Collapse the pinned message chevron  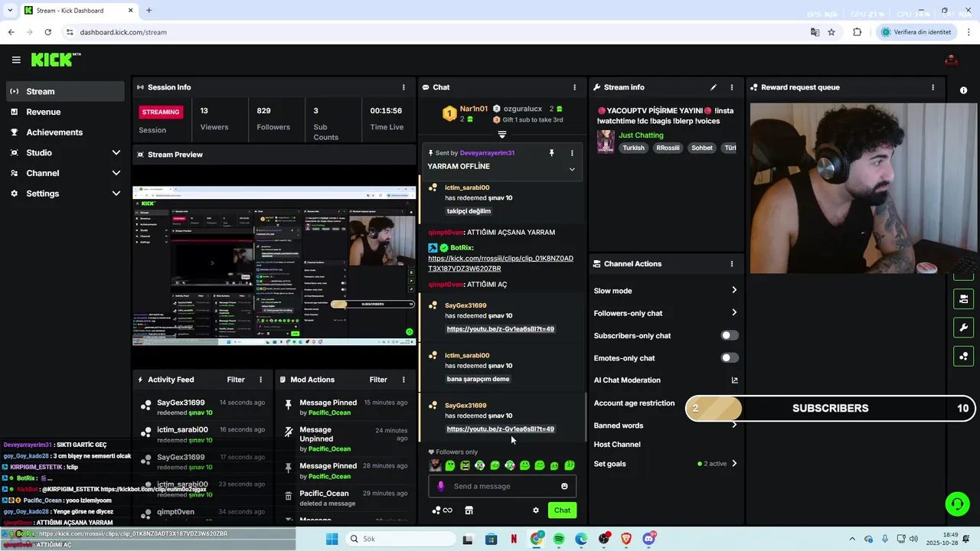[572, 169]
